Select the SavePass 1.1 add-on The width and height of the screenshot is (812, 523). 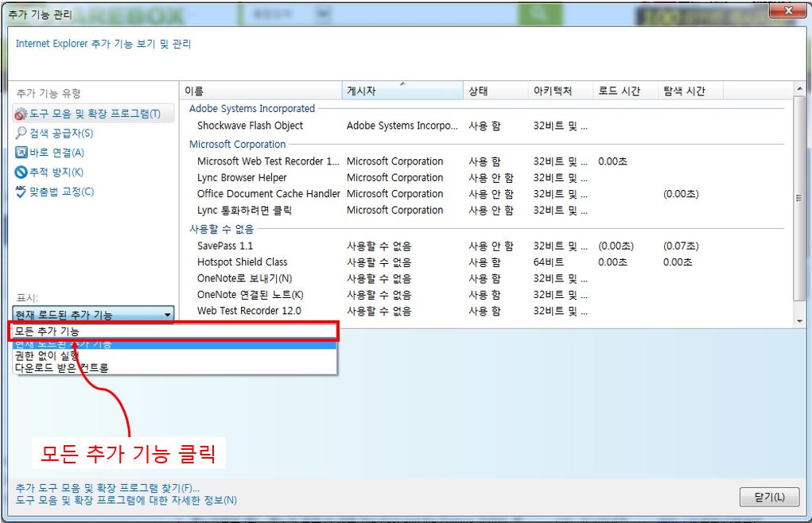point(225,246)
